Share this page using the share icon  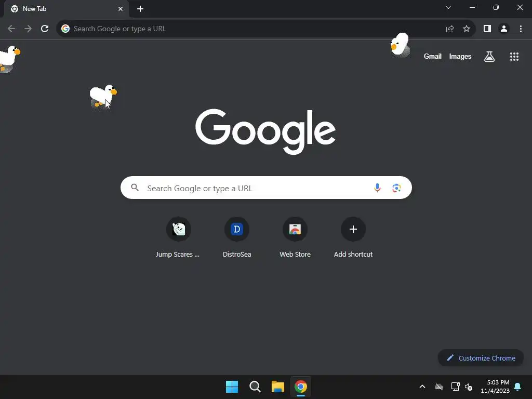450,29
